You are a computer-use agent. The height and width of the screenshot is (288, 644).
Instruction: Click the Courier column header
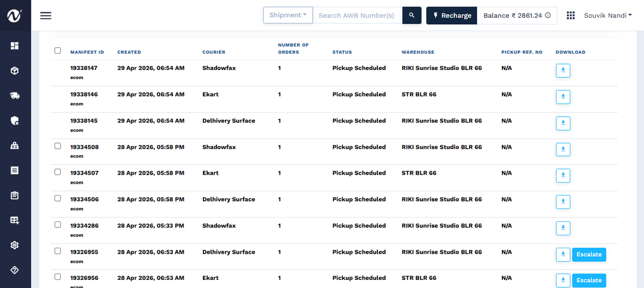[214, 52]
